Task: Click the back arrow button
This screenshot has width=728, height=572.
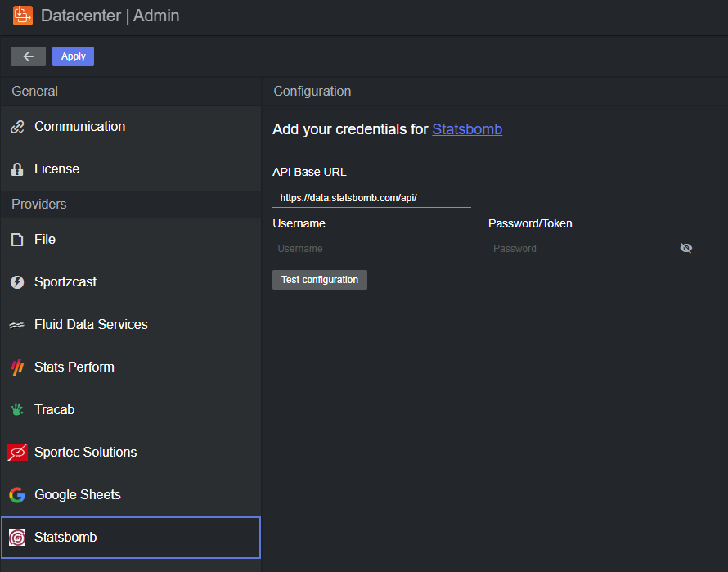Action: point(29,56)
